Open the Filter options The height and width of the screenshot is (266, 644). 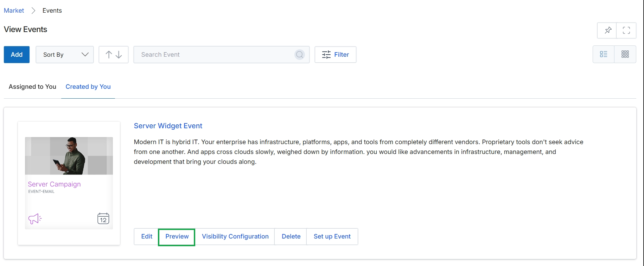point(336,55)
